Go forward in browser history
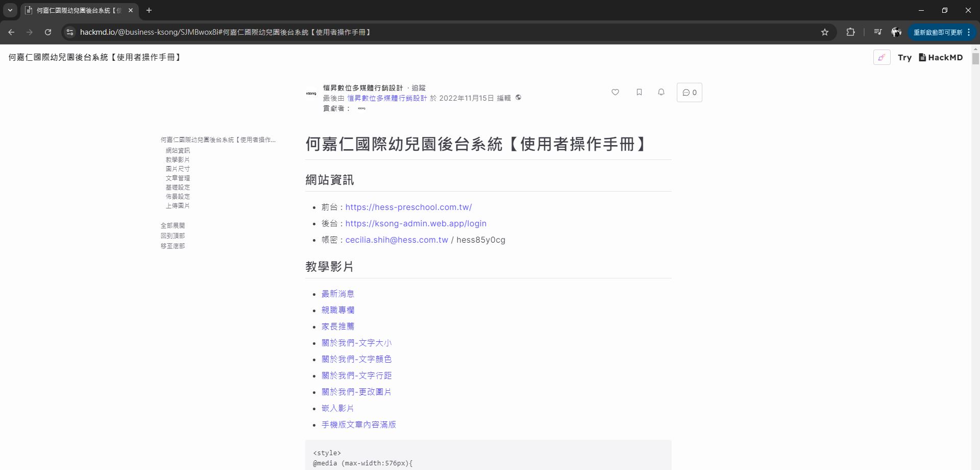The width and height of the screenshot is (980, 470). click(30, 32)
